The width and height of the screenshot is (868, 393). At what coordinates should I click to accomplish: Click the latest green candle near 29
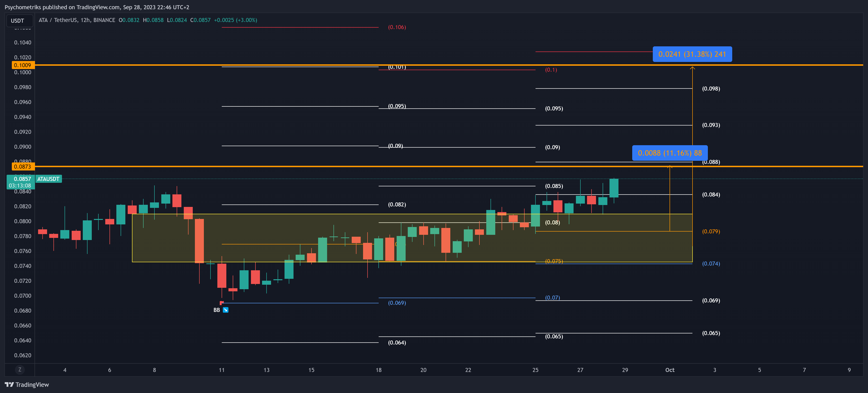click(x=614, y=188)
